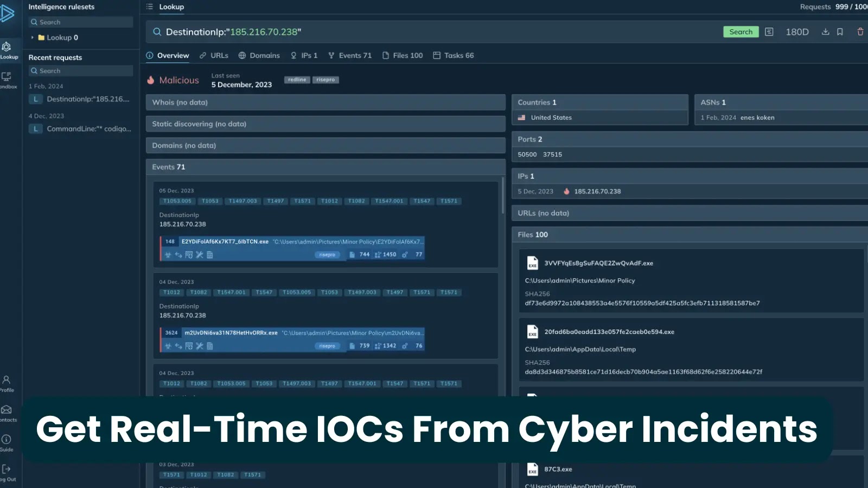Click the tools icon on the m2UvDNi6va31 process row
Screen dimensions: 868x488
[x=200, y=345]
